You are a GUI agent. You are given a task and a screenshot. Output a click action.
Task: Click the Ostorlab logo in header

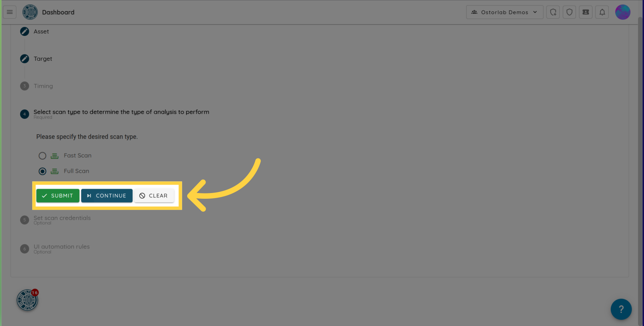point(30,12)
